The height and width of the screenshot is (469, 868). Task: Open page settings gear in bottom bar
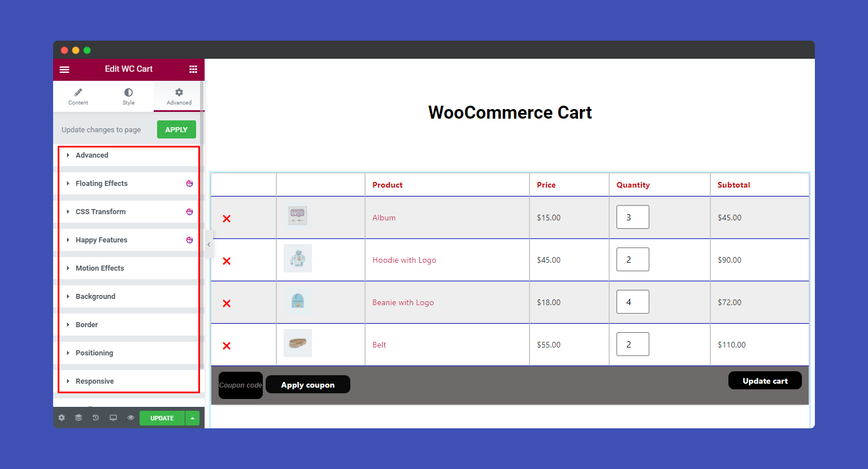62,418
